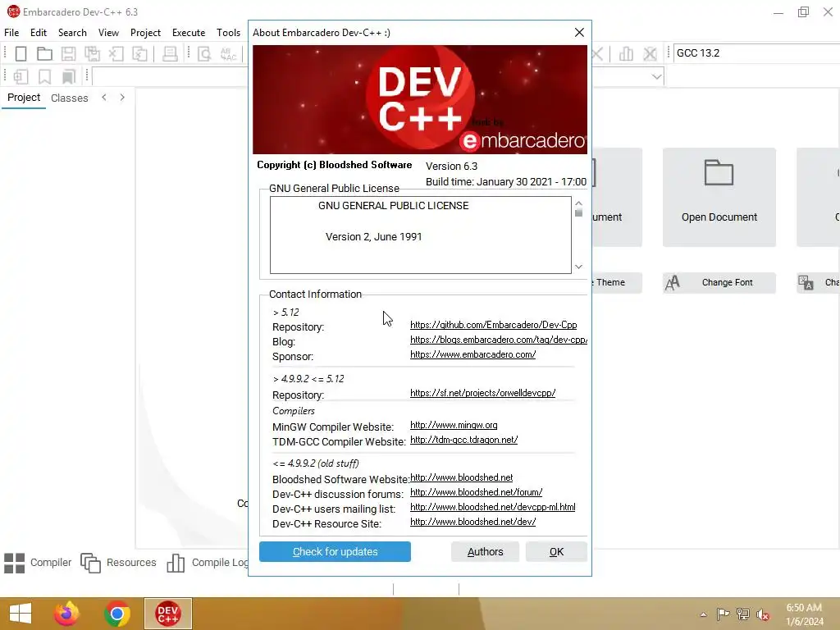Open the Compiler bottom panel tab
Screen dimensions: 840x630
(x=38, y=563)
